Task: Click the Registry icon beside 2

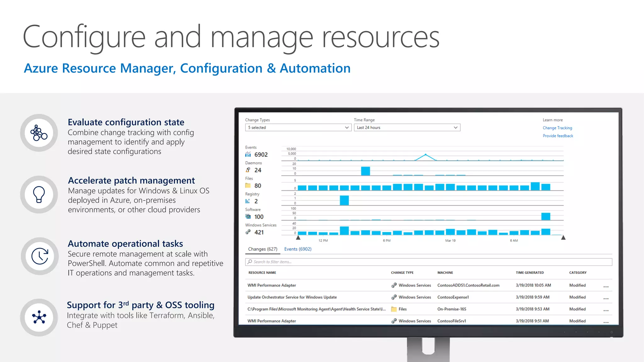Action: point(248,201)
